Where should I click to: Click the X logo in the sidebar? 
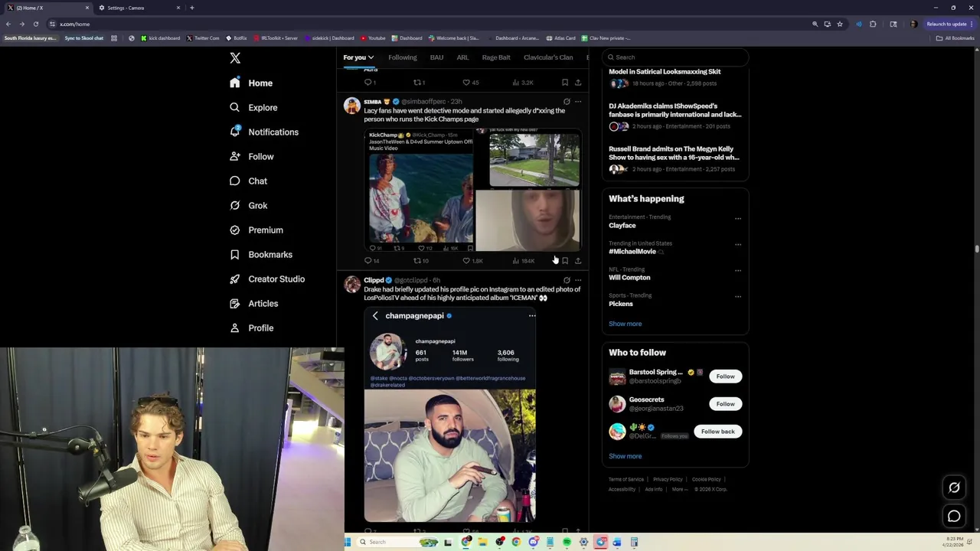point(235,58)
